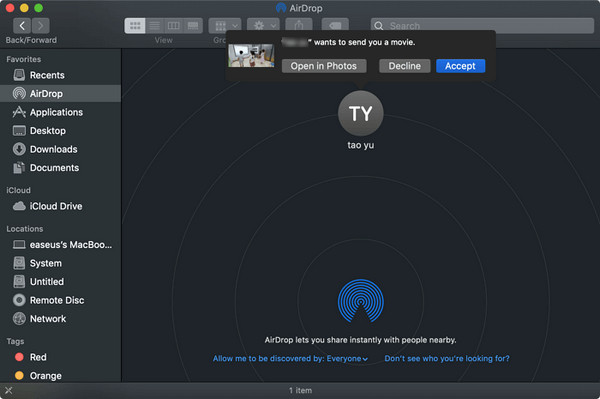
Task: Click the System disk icon
Action: click(19, 263)
